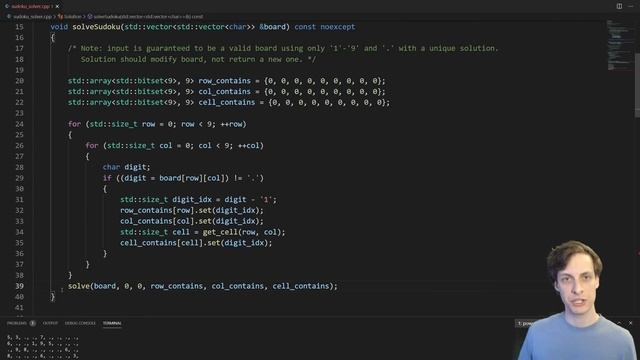Select the Terminal panel tab
Image resolution: width=640 pixels, height=360 pixels.
[x=112, y=323]
